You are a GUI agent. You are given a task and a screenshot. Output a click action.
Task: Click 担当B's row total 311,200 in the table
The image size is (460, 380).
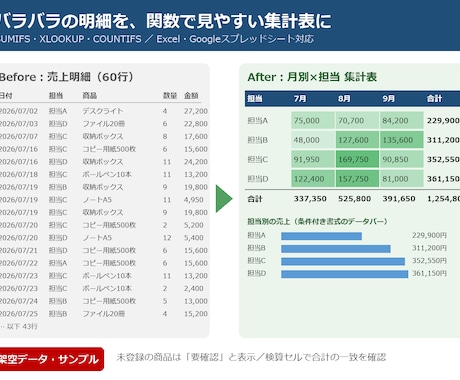click(443, 140)
